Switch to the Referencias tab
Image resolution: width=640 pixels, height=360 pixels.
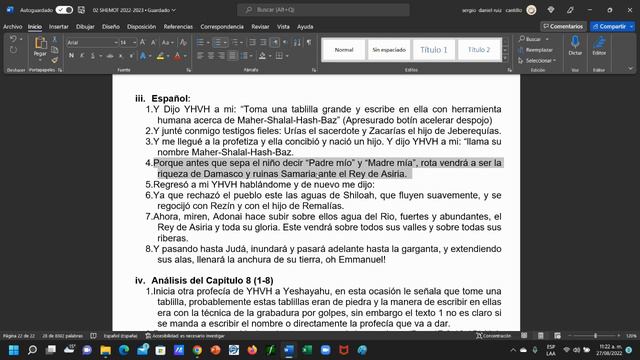(x=178, y=27)
